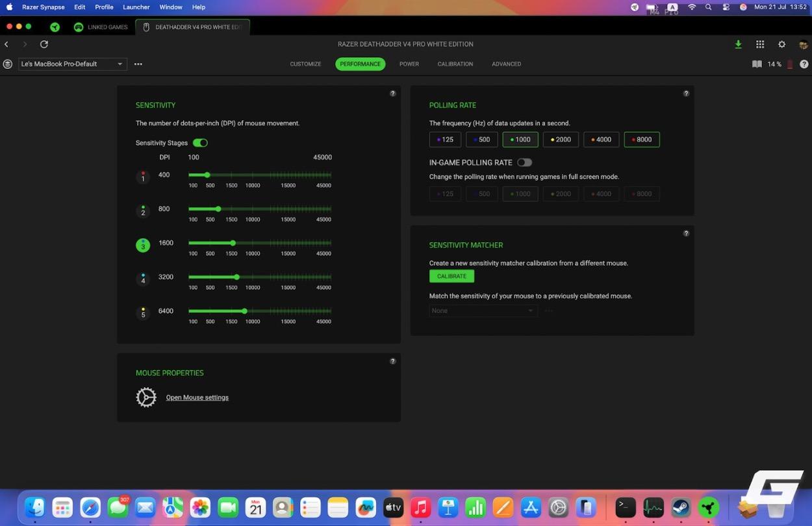Open Finder from the dock
The height and width of the screenshot is (526, 812).
point(34,507)
